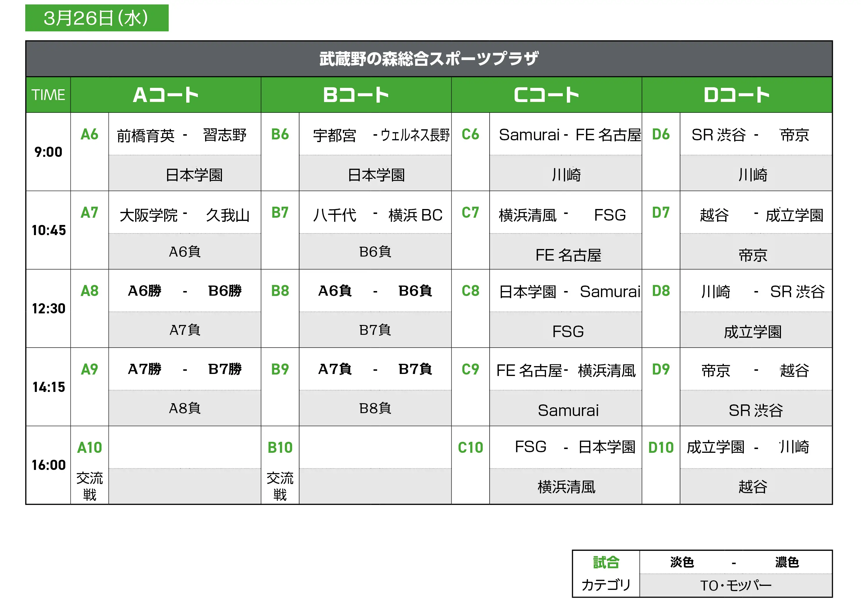Select the 12:30 time cell

point(48,308)
